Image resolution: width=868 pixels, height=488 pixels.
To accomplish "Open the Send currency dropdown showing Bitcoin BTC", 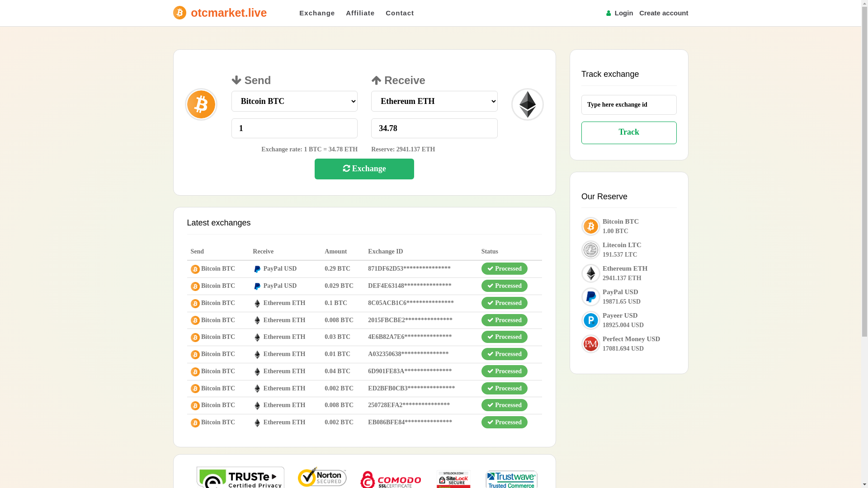I will pos(294,101).
